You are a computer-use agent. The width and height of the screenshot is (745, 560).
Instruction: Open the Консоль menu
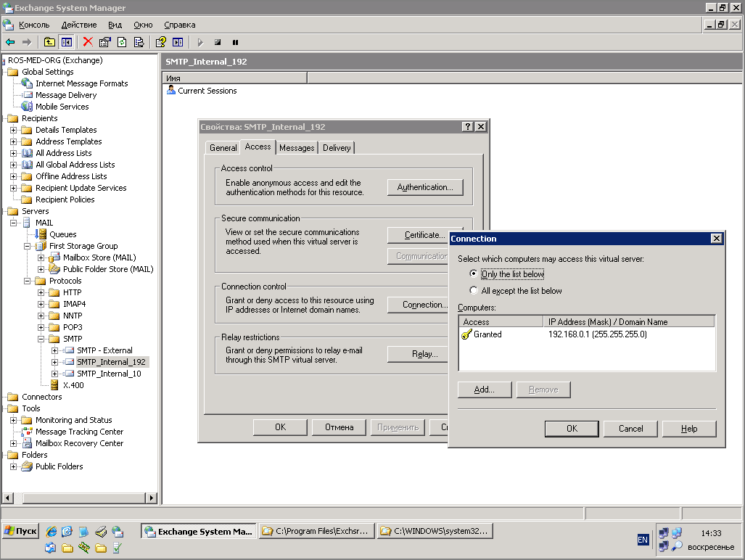34,25
